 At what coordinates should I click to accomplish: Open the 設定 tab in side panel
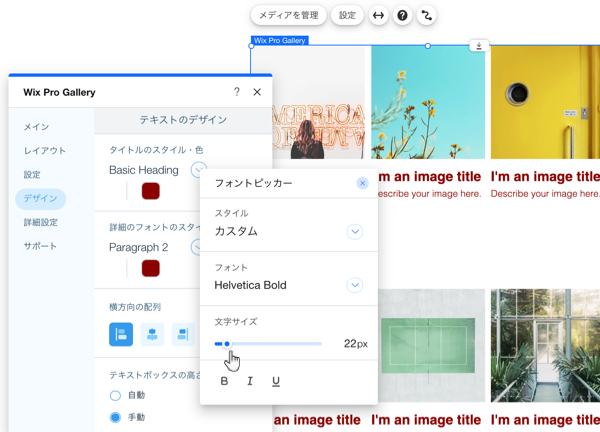coord(32,175)
